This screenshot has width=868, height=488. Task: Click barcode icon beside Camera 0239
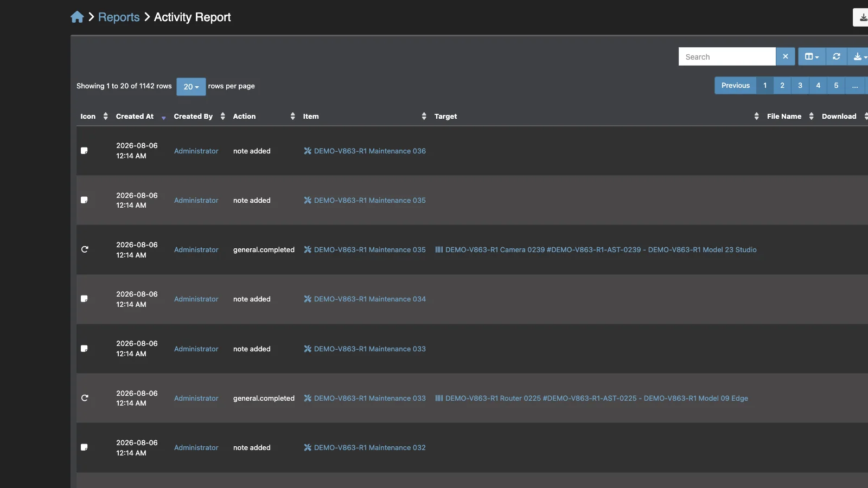click(439, 250)
